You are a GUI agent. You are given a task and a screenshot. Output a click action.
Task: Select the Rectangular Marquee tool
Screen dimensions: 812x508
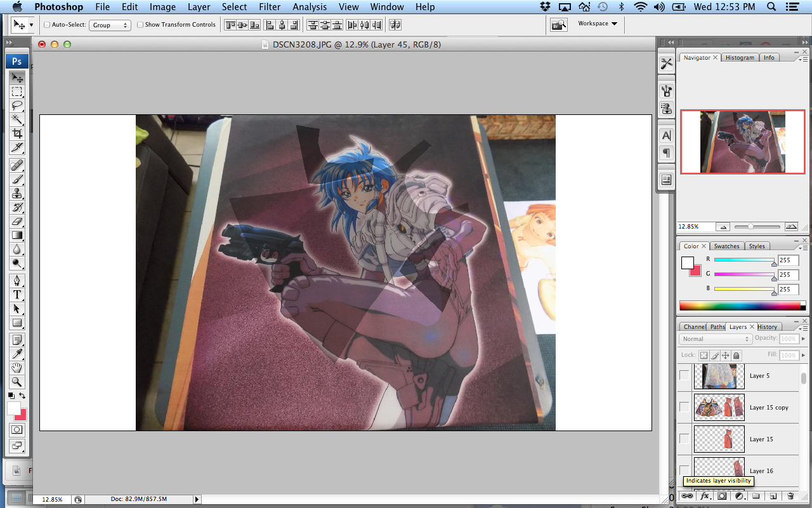pyautogui.click(x=17, y=92)
